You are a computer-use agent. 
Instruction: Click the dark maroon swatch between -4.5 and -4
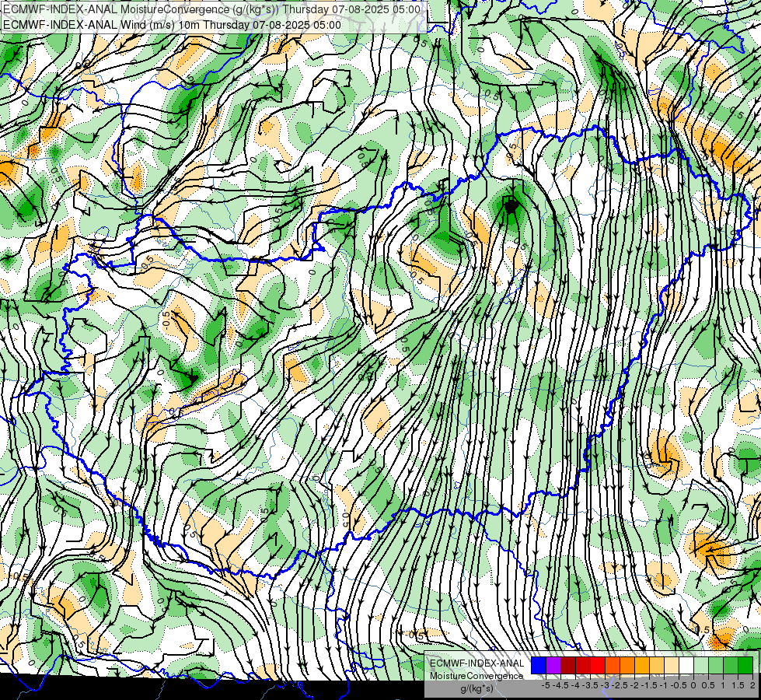point(568,666)
